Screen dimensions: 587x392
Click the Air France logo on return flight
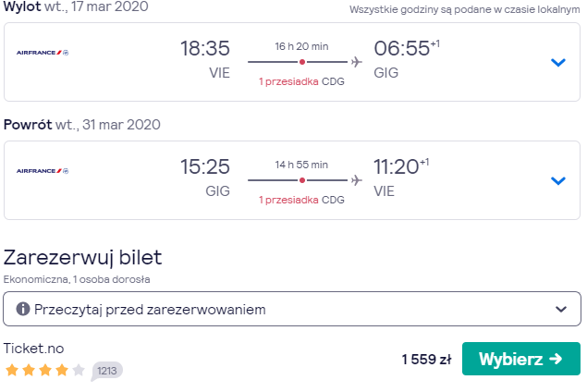pyautogui.click(x=43, y=171)
